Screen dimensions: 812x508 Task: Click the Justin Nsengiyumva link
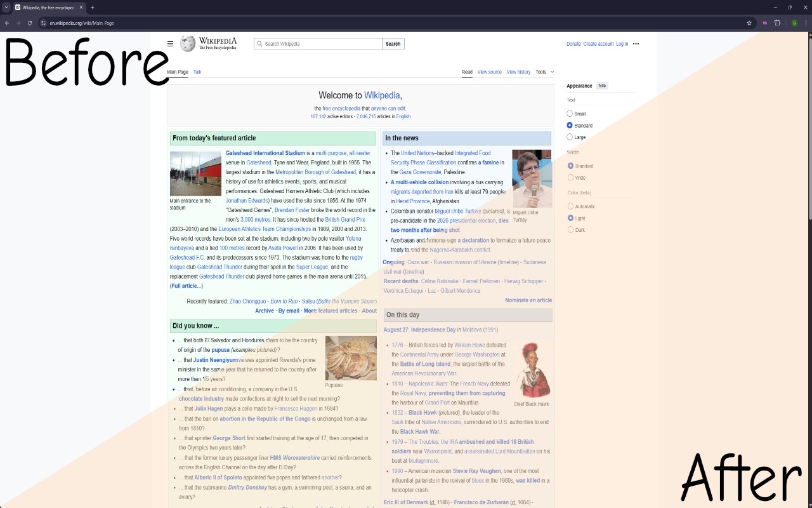click(218, 360)
